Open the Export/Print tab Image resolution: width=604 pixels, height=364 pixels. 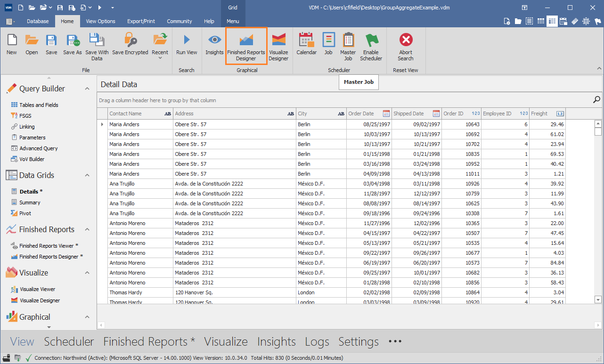(x=141, y=21)
